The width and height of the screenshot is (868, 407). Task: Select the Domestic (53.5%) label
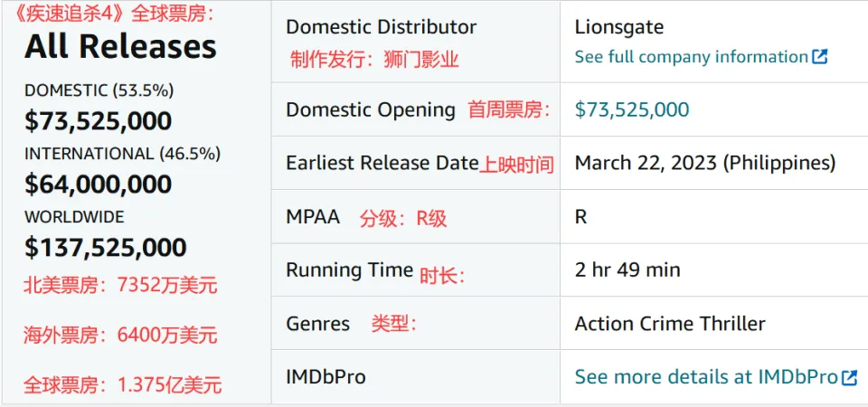click(x=99, y=90)
